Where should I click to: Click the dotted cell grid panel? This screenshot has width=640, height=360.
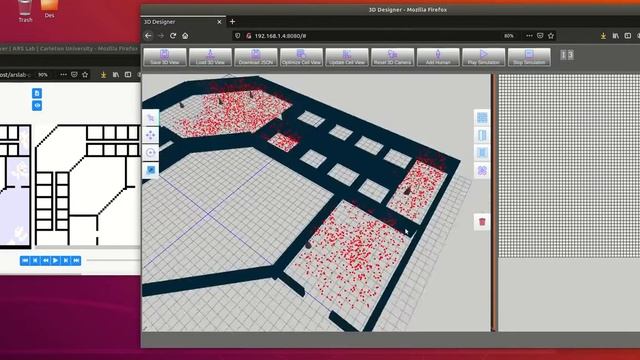tap(569, 166)
